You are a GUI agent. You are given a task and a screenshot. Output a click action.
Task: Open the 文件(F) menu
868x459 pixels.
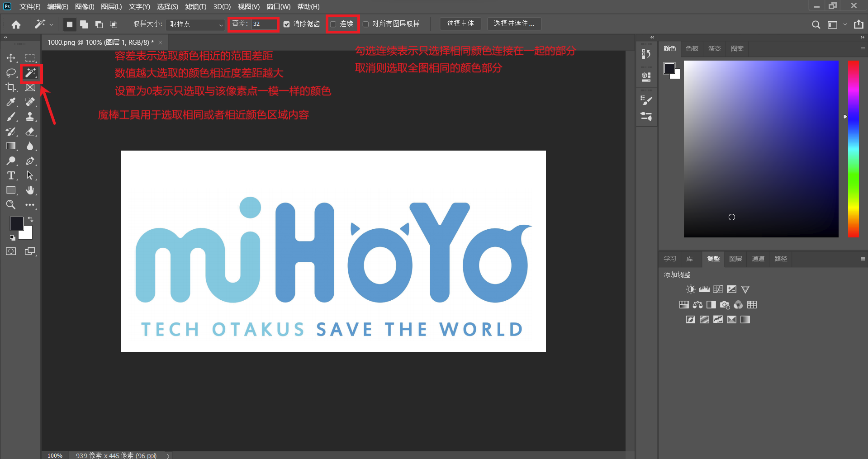coord(30,7)
